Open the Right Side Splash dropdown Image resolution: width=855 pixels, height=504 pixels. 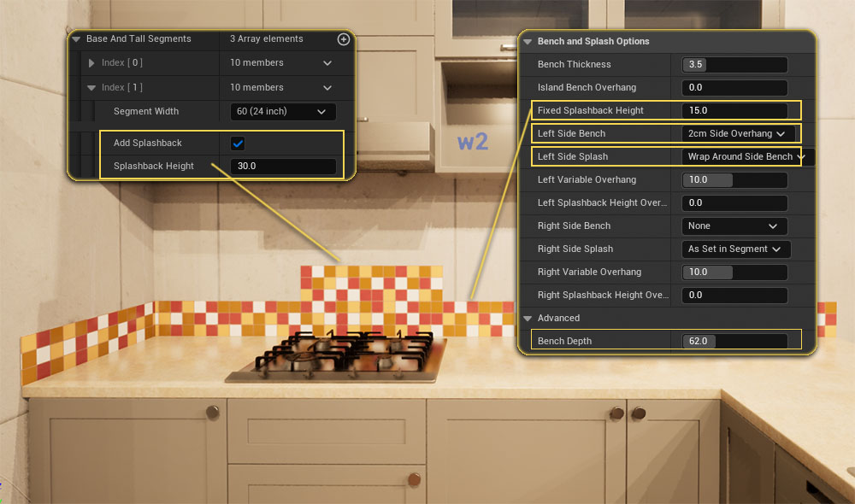point(735,249)
